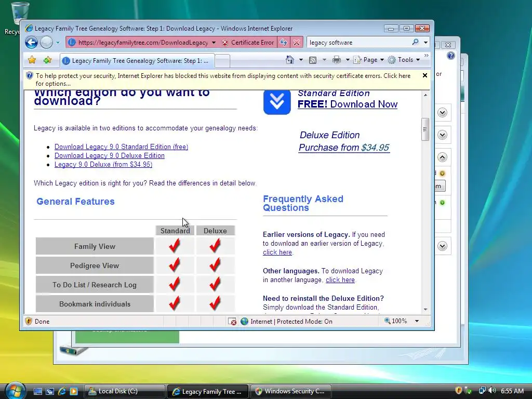
Task: Click Purchase from $34.95 link
Action: click(344, 148)
